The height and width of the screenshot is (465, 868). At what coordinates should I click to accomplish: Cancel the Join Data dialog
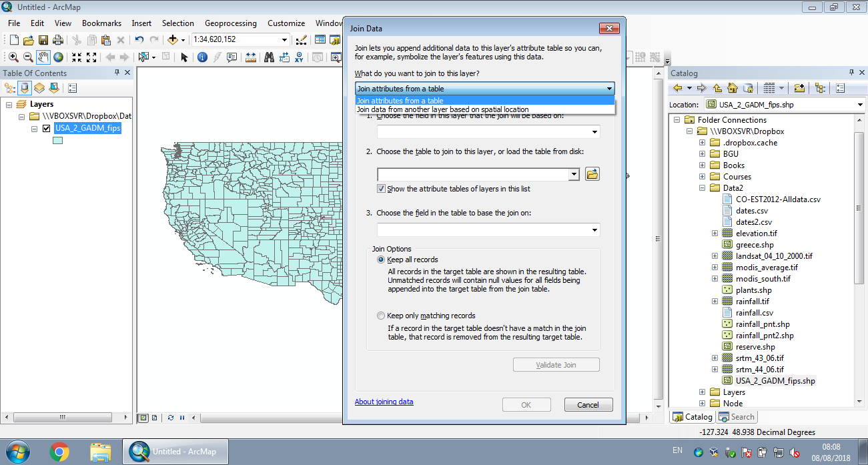(588, 404)
